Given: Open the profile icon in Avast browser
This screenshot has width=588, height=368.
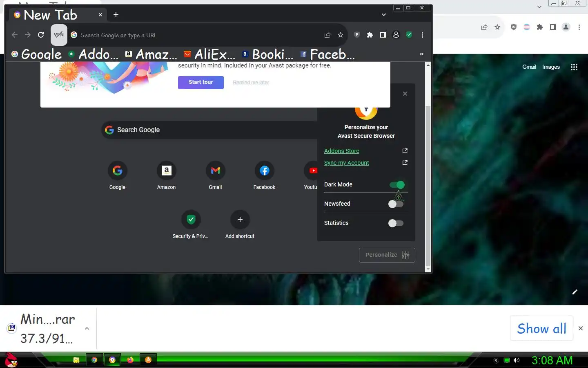Looking at the screenshot, I should (396, 35).
